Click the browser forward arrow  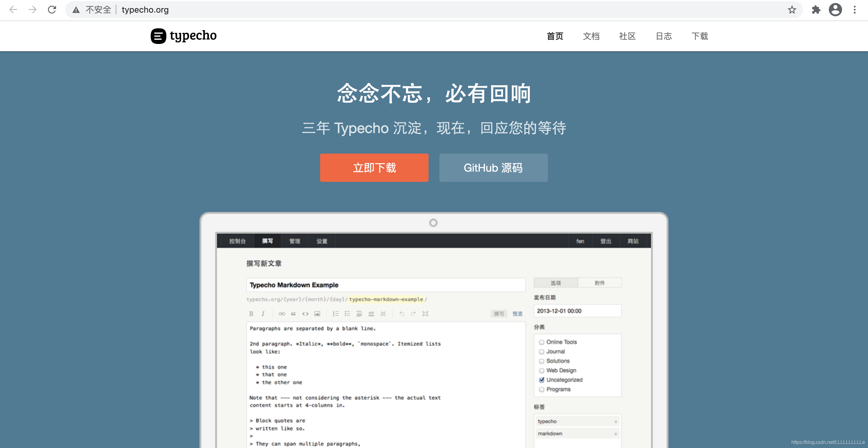32,10
